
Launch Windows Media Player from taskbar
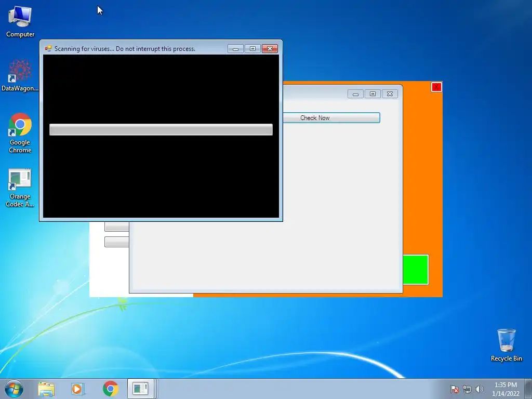[78, 389]
